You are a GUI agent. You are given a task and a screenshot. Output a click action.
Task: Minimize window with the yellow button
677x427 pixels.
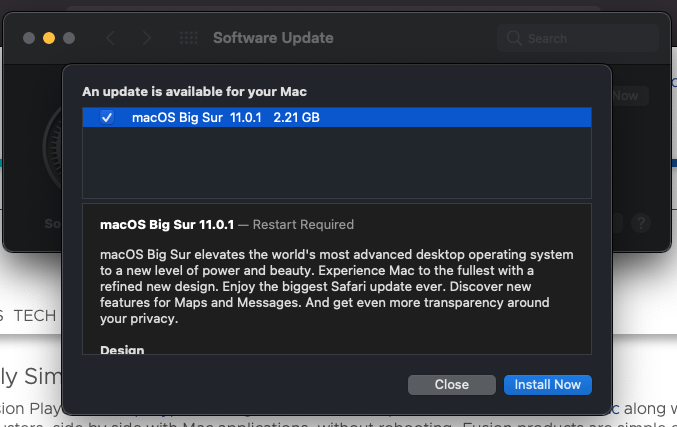tap(48, 38)
